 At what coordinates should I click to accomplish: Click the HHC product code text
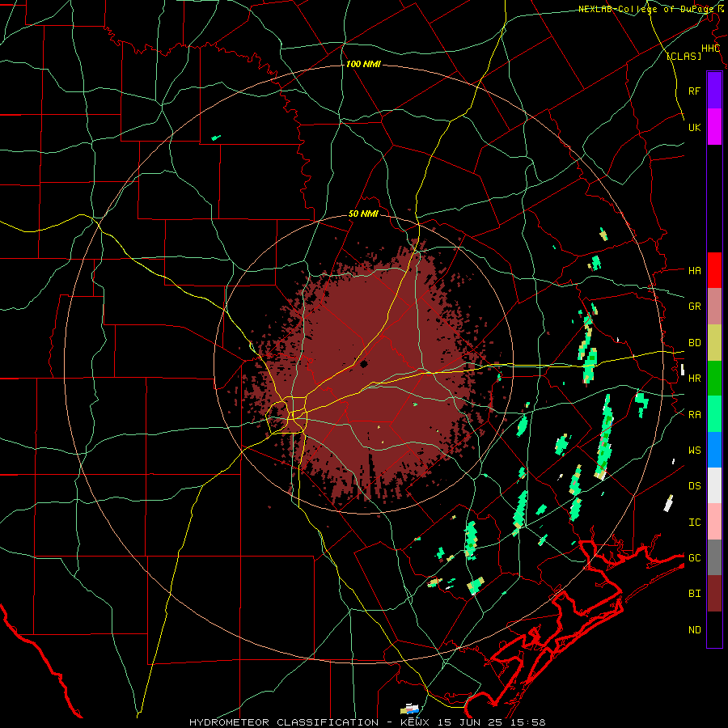coord(710,49)
